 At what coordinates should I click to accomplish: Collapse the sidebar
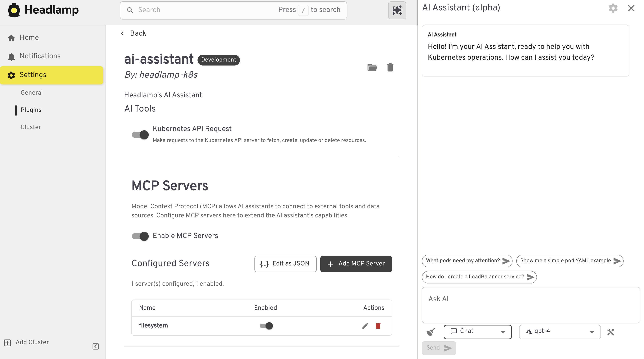click(96, 346)
